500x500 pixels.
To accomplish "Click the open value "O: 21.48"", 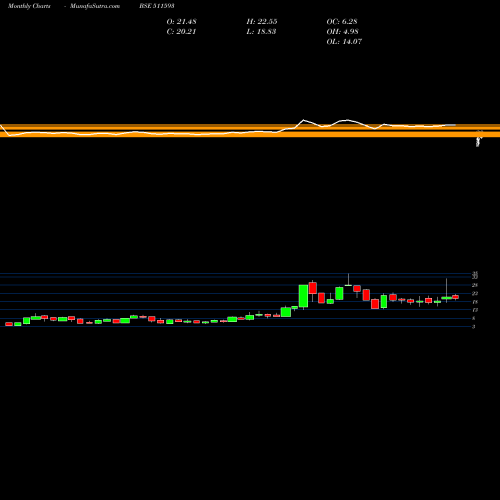I will click(181, 22).
